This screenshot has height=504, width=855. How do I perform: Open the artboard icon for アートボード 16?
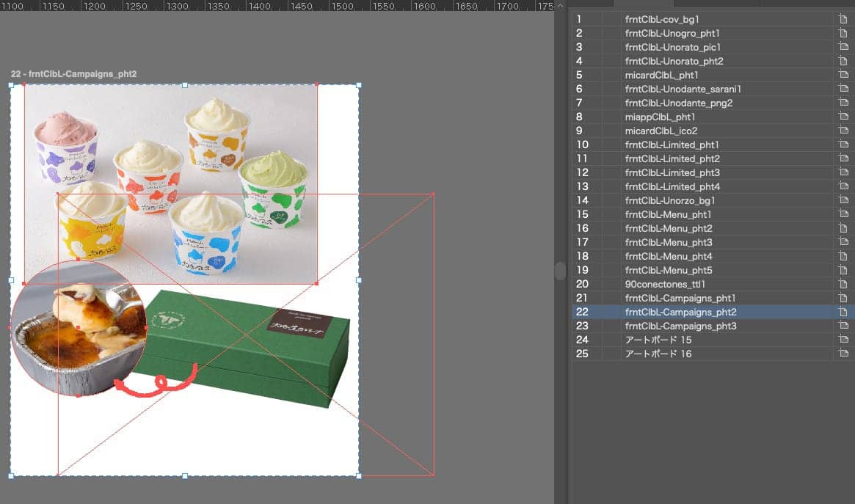pyautogui.click(x=843, y=353)
